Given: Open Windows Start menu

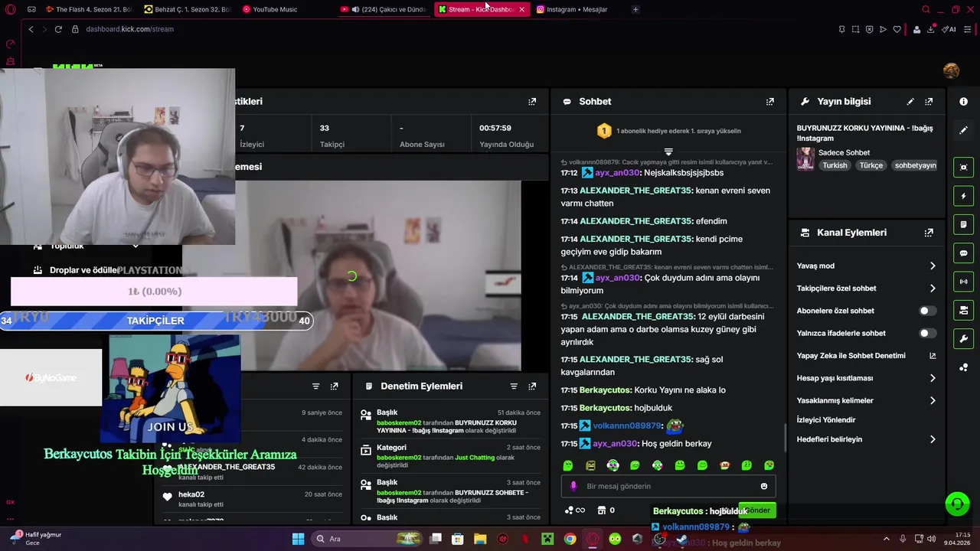Looking at the screenshot, I should [x=298, y=539].
